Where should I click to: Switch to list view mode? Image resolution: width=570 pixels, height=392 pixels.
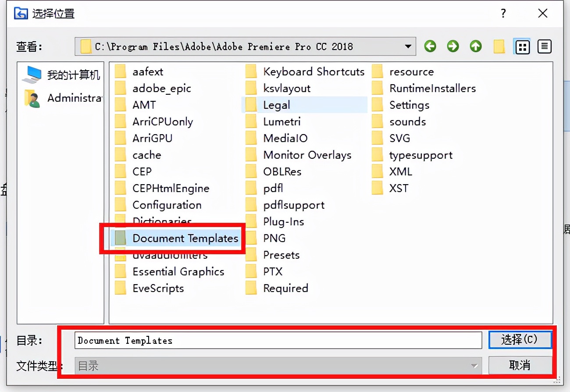click(522, 46)
